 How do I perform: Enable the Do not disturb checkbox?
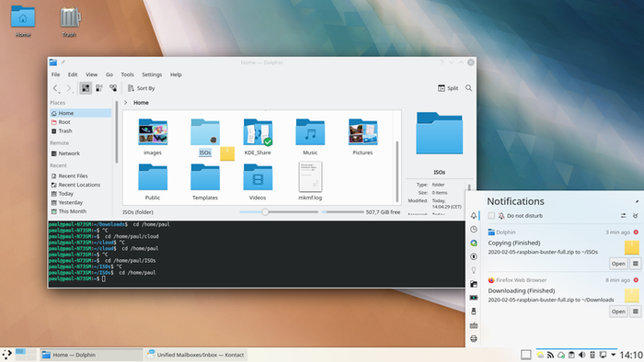491,216
